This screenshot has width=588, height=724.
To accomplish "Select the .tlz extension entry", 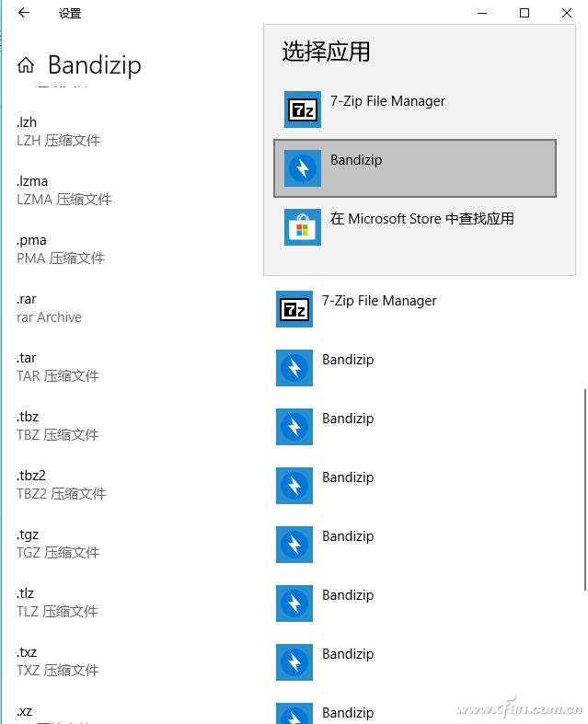I will tap(25, 593).
